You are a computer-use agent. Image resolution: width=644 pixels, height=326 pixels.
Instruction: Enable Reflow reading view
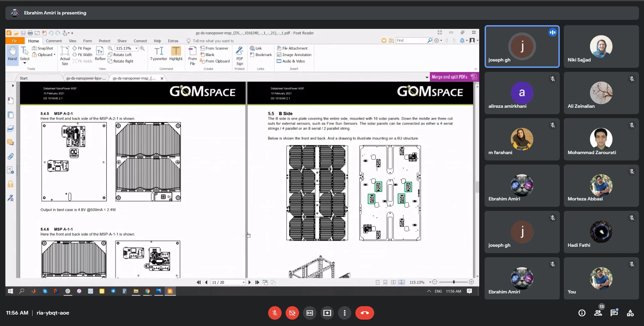[100, 54]
